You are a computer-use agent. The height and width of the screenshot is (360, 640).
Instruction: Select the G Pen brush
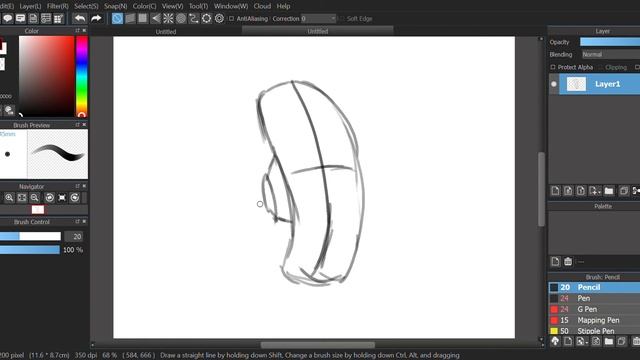(x=594, y=309)
